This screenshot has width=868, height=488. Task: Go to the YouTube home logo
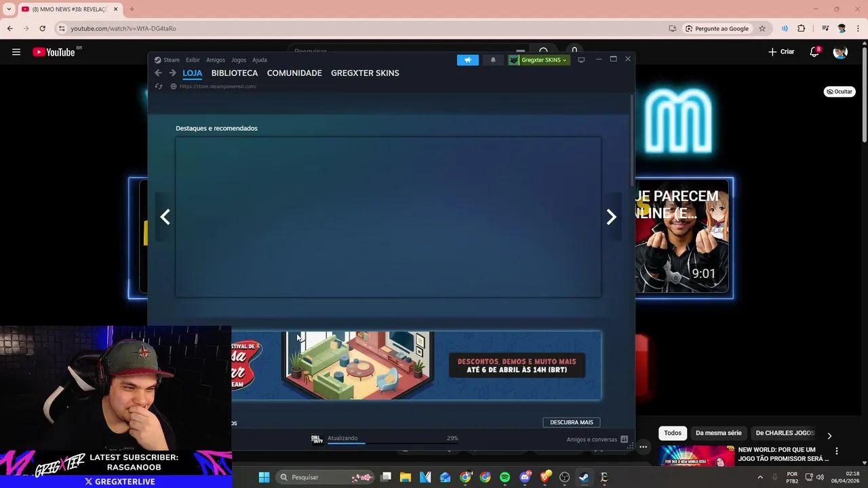[x=54, y=52]
